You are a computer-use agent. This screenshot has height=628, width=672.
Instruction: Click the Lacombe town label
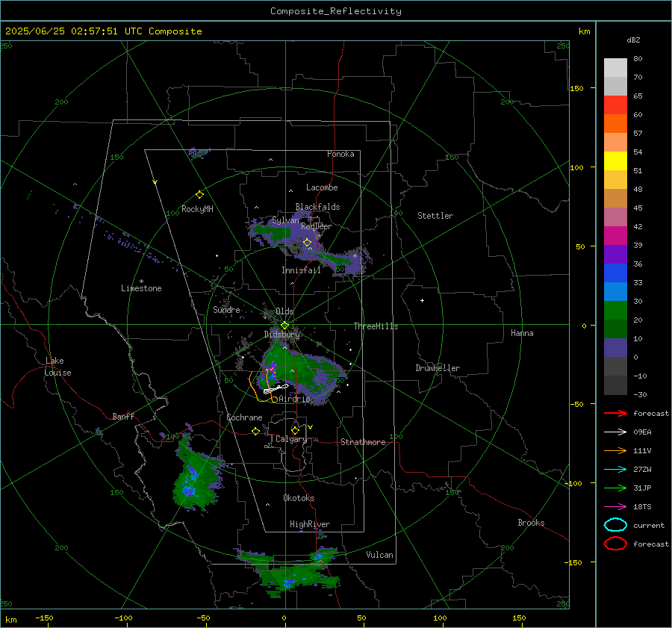[322, 187]
